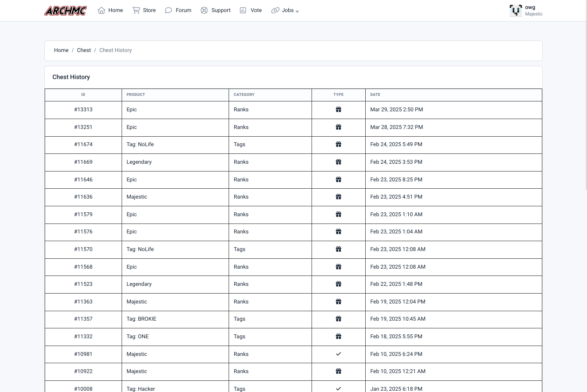
Task: Click date Feb 23, 2025 1:10 AM
Action: click(396, 214)
